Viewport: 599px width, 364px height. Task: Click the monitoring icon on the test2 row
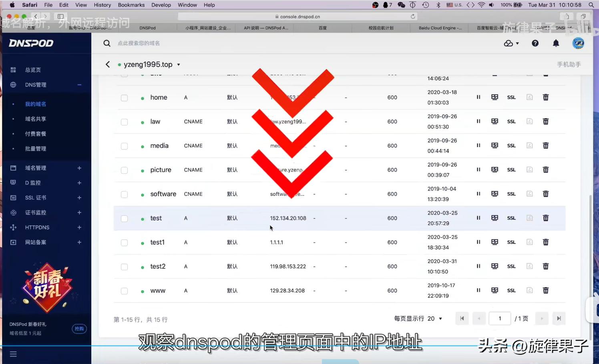[x=494, y=266]
